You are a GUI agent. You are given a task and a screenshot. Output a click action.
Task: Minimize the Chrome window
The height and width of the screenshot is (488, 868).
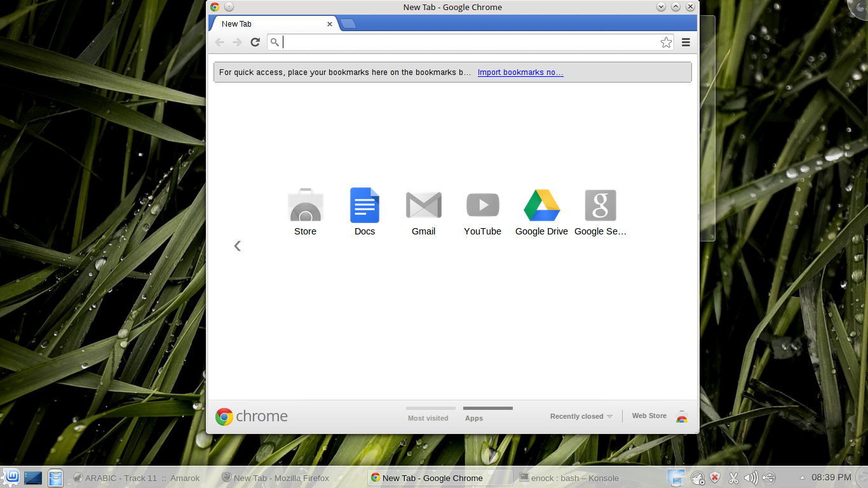[661, 7]
